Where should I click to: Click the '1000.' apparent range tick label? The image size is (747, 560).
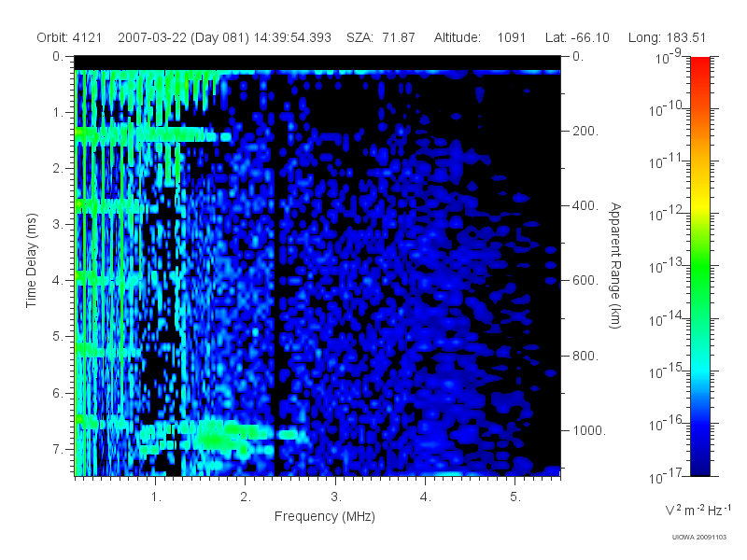pos(589,430)
